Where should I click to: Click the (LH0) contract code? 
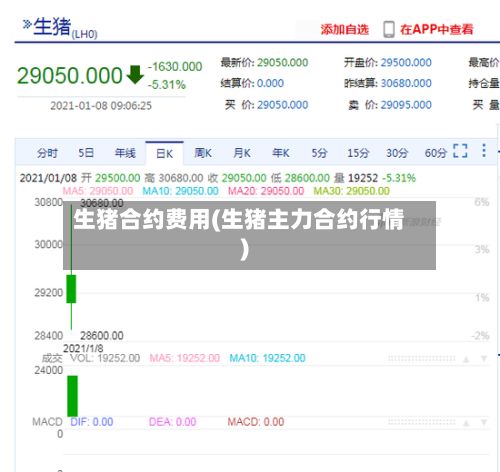85,34
